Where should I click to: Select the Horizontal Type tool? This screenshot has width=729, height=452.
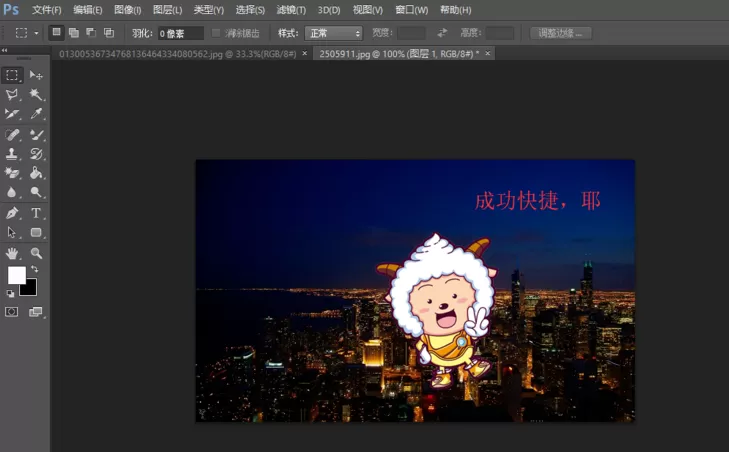coord(36,213)
